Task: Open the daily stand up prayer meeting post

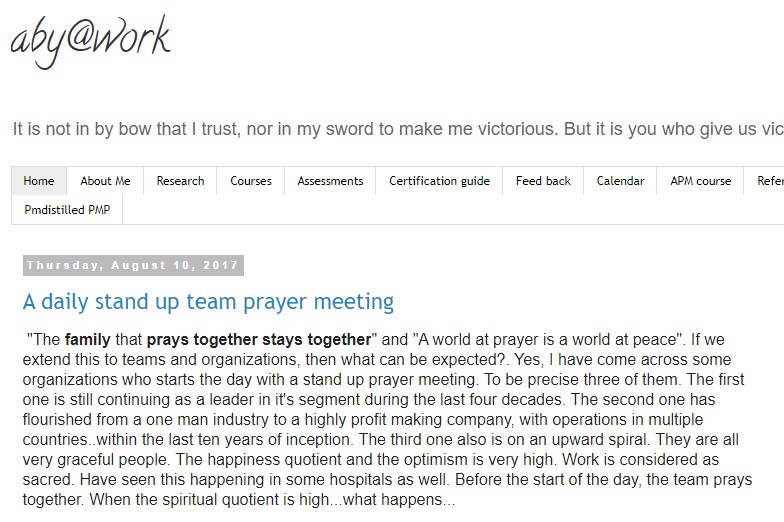Action: click(208, 301)
